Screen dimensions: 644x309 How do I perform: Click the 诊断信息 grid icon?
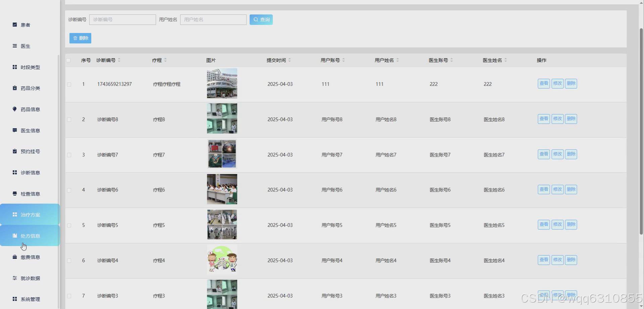[15, 172]
